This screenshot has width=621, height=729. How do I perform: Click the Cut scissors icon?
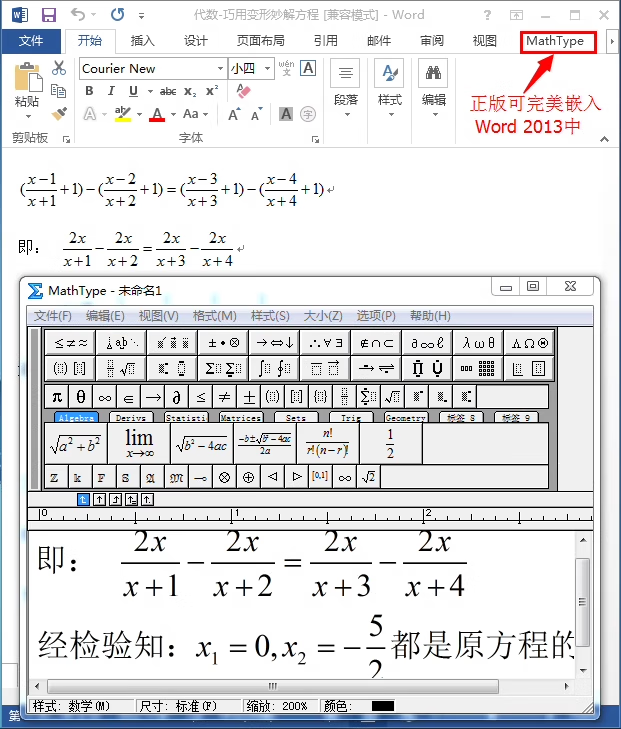(59, 68)
